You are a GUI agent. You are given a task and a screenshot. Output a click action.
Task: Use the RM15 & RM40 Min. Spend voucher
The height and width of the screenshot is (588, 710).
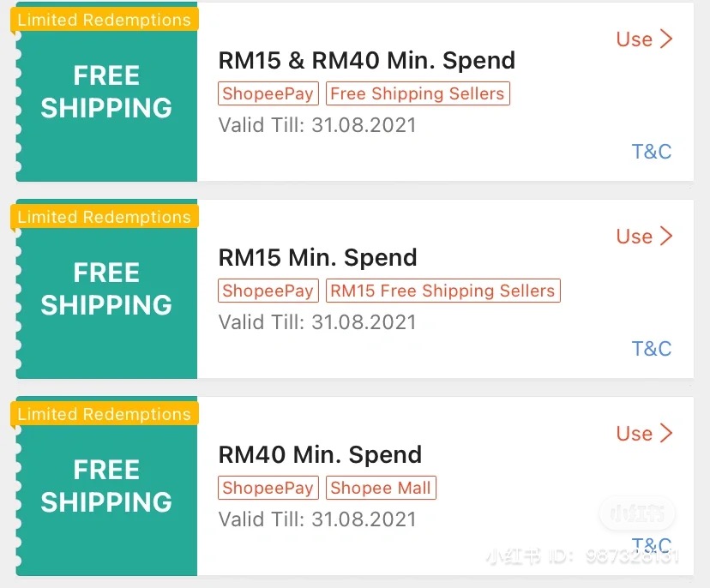pyautogui.click(x=644, y=39)
